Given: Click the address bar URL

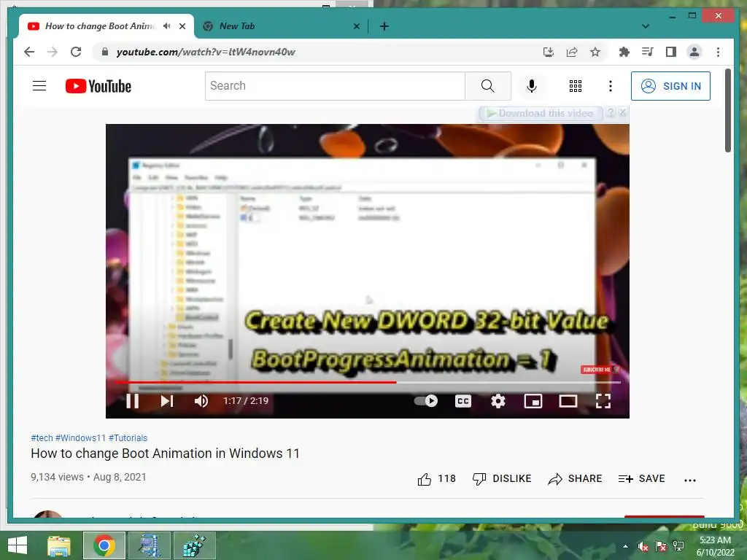Looking at the screenshot, I should pos(206,52).
